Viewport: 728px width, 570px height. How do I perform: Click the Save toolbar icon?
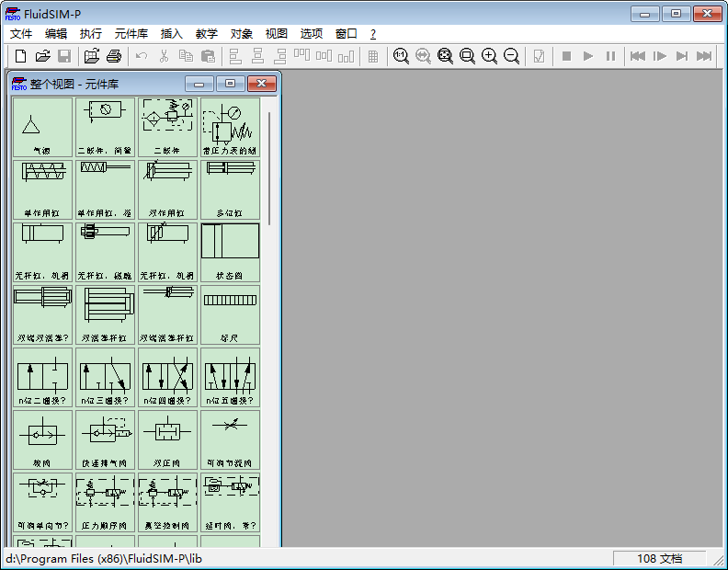tap(64, 56)
